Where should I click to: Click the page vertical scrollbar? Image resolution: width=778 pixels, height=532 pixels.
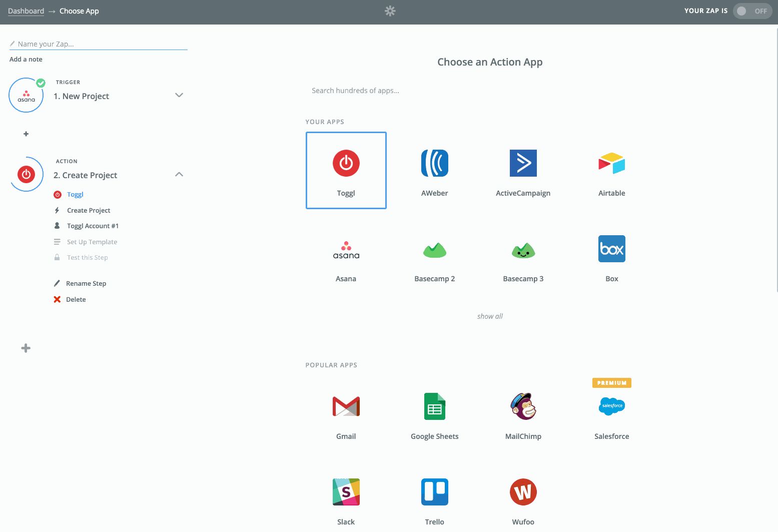coord(776,160)
